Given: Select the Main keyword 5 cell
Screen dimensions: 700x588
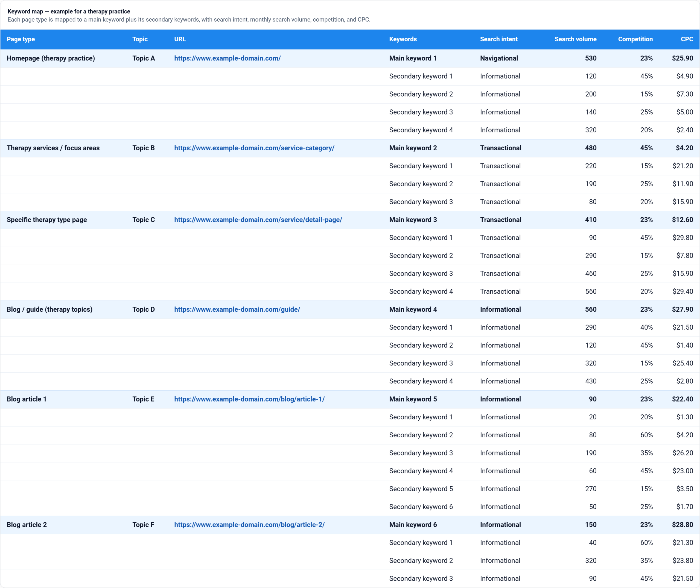Looking at the screenshot, I should point(413,399).
